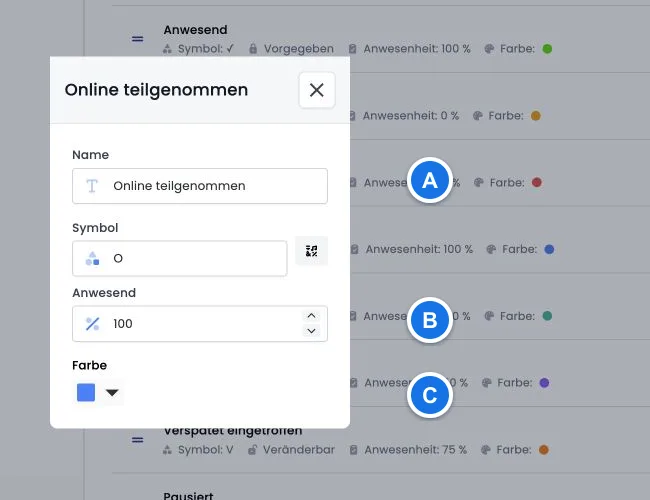Open the Farbe color dropdown arrow
This screenshot has height=500, width=650.
pyautogui.click(x=112, y=392)
